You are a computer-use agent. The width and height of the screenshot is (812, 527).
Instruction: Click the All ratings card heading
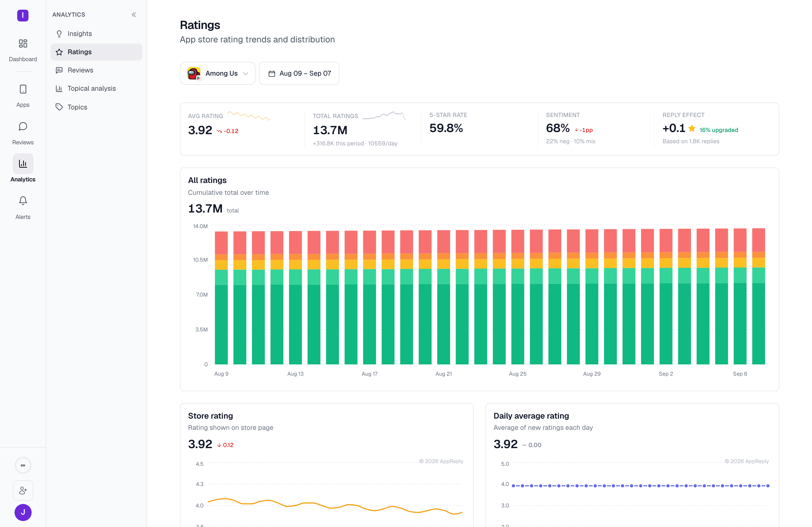point(208,180)
